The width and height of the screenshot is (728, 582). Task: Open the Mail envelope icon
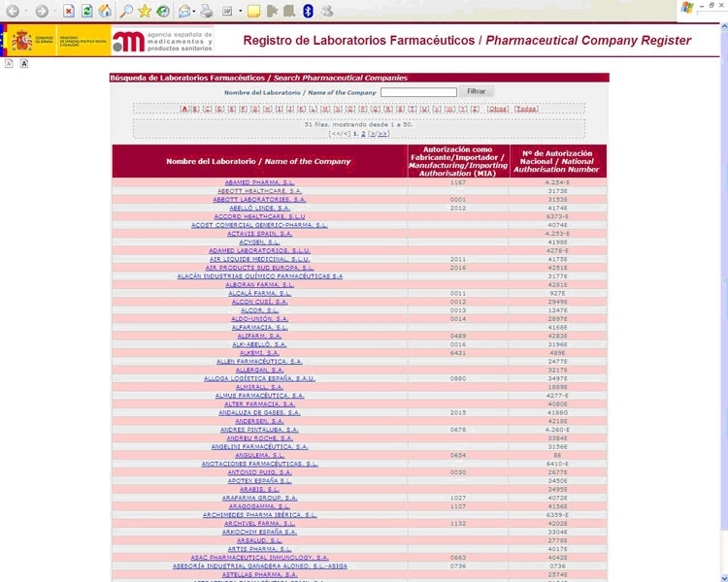click(184, 11)
